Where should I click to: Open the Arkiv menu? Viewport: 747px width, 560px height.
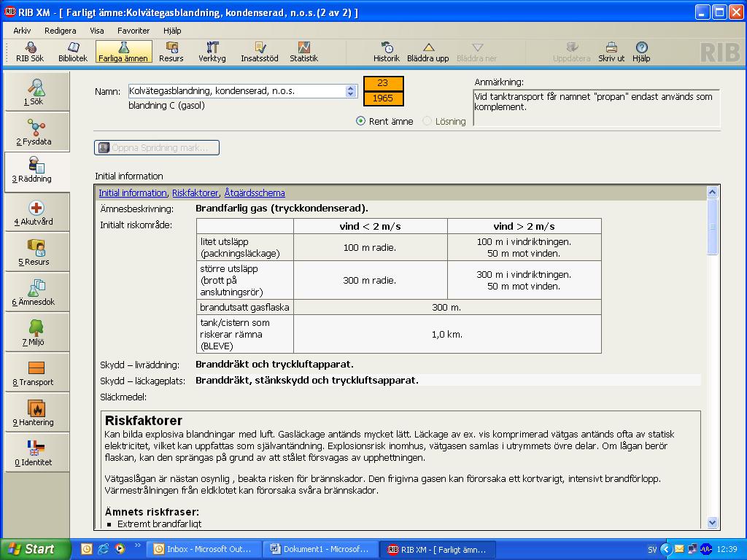click(22, 31)
